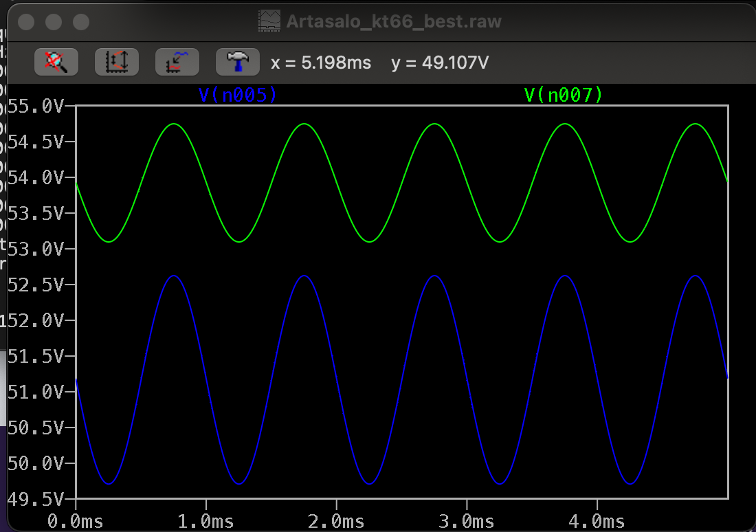The height and width of the screenshot is (532, 756).
Task: Click the 49.5V vertical axis label
Action: (x=36, y=499)
